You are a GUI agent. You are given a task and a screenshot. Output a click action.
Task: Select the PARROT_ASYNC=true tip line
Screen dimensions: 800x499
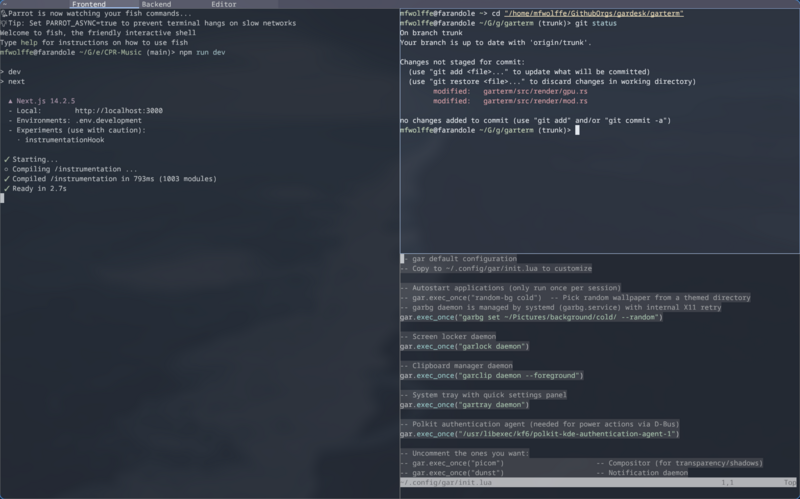click(x=148, y=23)
